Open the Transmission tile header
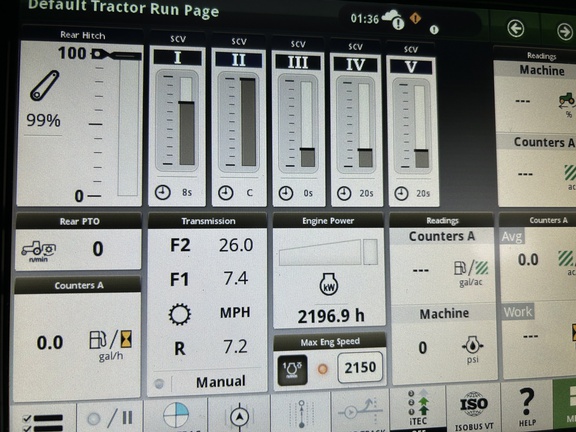This screenshot has width=576, height=432. tap(208, 221)
